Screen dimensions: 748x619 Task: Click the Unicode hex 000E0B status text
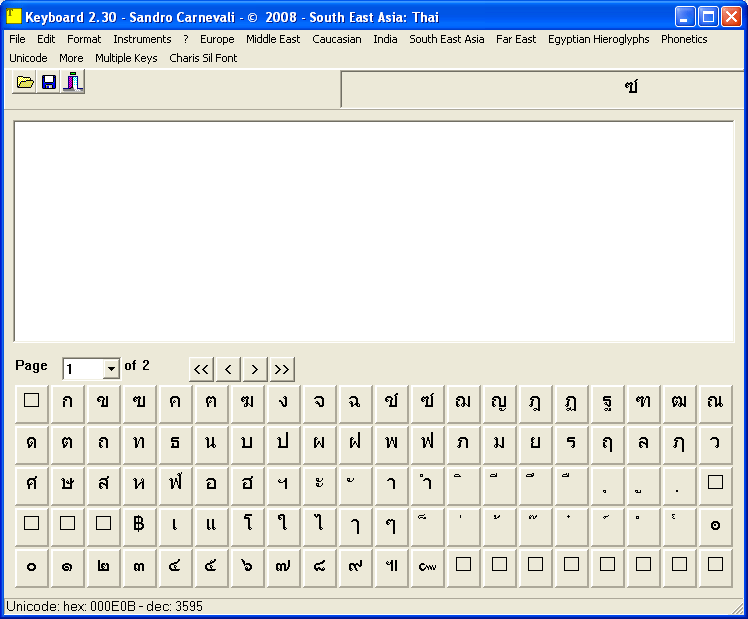[104, 607]
